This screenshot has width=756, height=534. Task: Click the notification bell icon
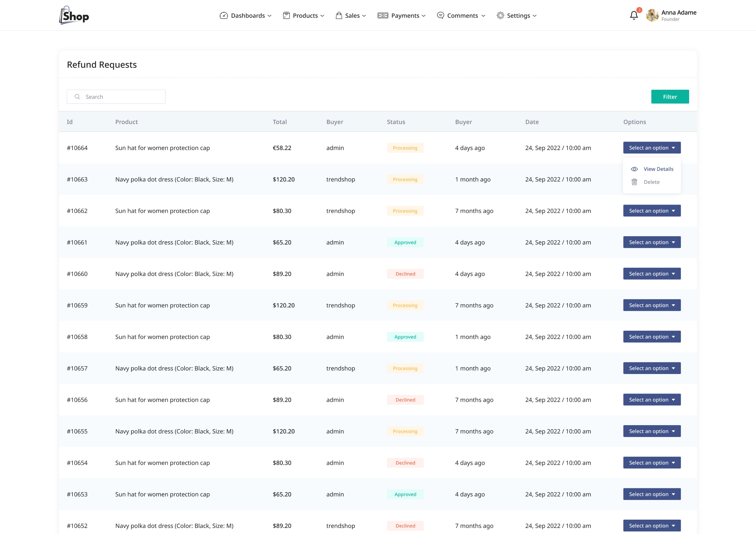(x=634, y=15)
